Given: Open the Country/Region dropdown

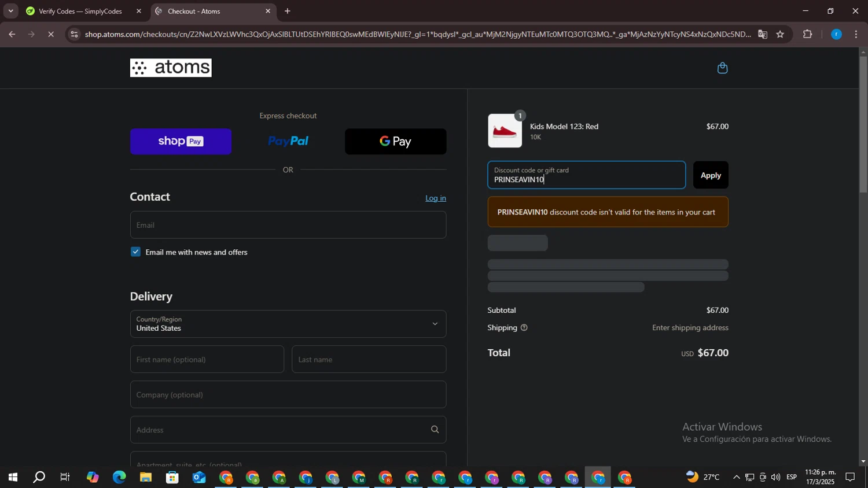Looking at the screenshot, I should coord(288,324).
